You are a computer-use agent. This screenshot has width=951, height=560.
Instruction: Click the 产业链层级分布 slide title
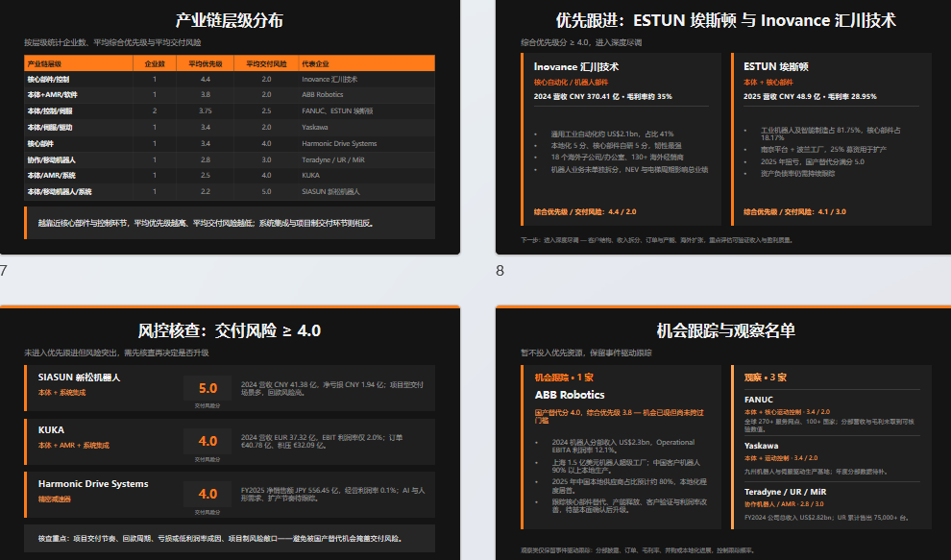pos(230,20)
